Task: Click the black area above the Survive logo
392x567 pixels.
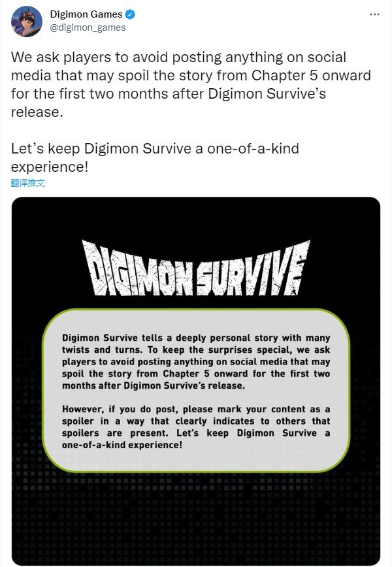Action: (196, 218)
